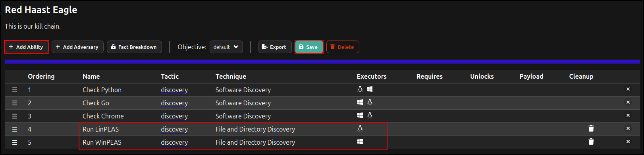Click the discovery tactic link for Run WinPEAS
The height and width of the screenshot is (155, 644).
click(174, 142)
